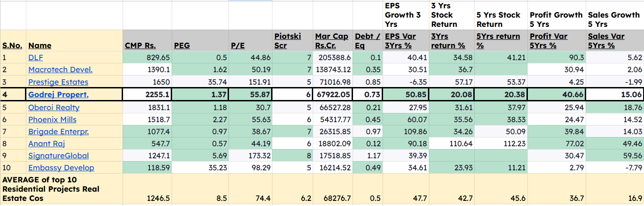The image size is (644, 206).
Task: Select average P/E cell 74.4
Action: [x=250, y=189]
